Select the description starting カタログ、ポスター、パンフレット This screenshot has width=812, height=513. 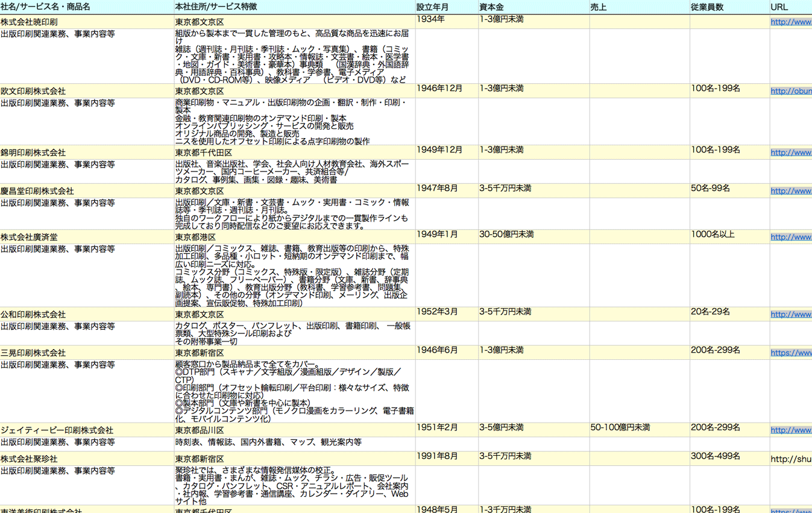(294, 333)
